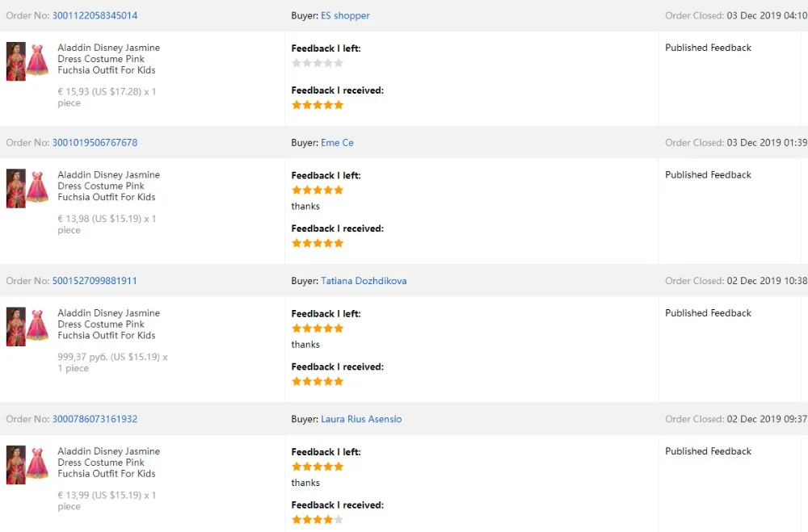Click product thumbnail in ES shopper order
808x532 pixels.
(27, 61)
